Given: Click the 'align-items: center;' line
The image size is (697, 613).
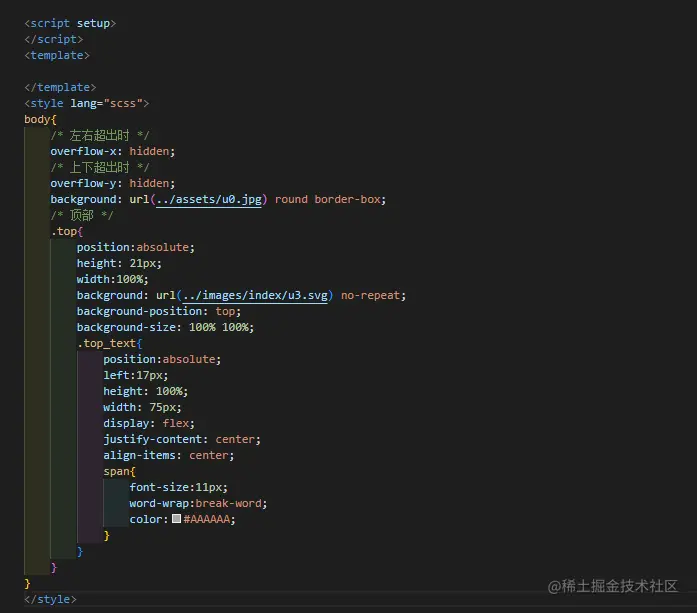Looking at the screenshot, I should point(169,455).
